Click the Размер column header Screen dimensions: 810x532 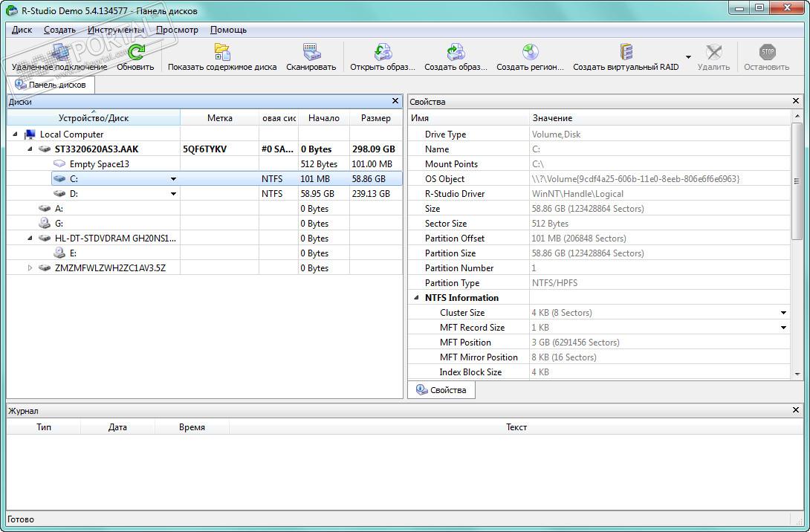click(375, 117)
